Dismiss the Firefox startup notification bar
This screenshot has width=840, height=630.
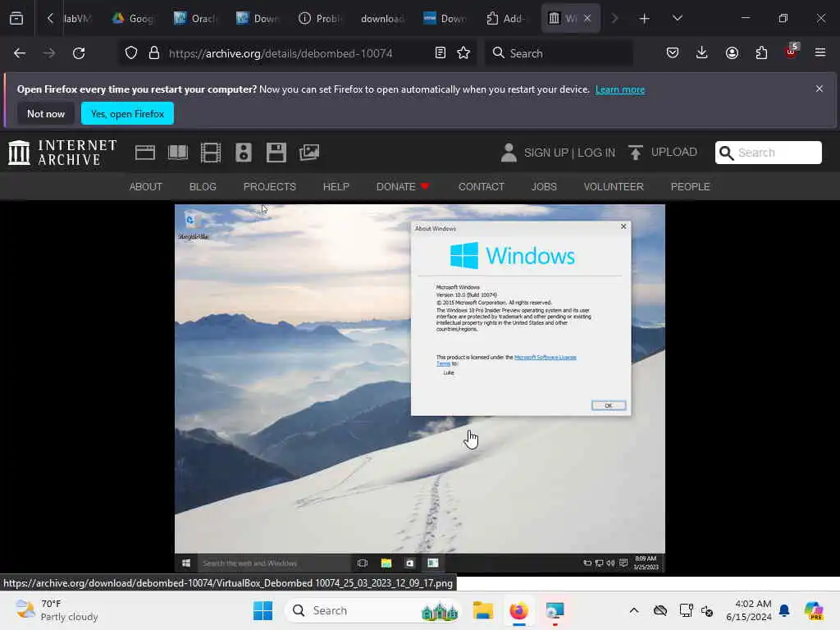pyautogui.click(x=819, y=89)
